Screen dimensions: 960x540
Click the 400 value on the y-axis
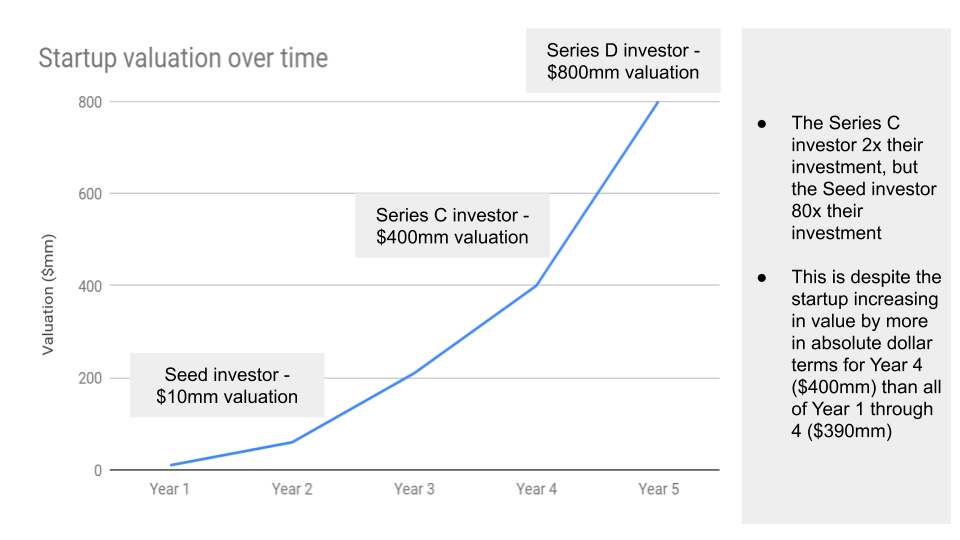[90, 286]
